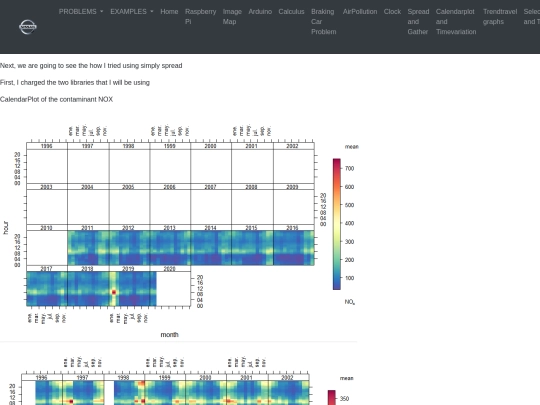Screen dimensions: 540x405
Task: Click the 1996 panel header in first plot
Action: point(47,146)
